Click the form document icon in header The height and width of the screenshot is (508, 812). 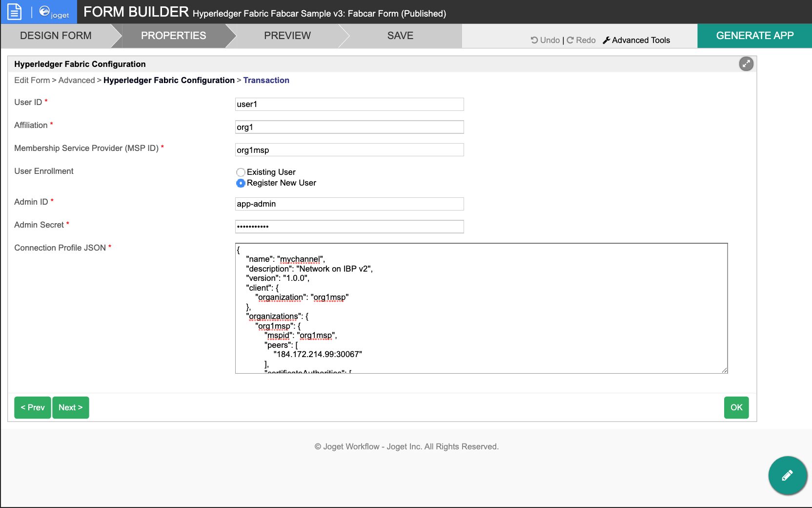point(15,12)
